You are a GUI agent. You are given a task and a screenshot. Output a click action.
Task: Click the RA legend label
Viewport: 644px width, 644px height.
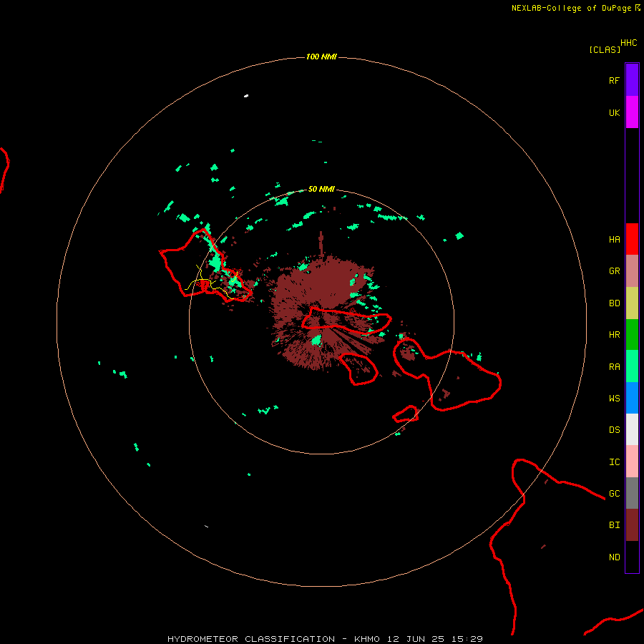[615, 367]
